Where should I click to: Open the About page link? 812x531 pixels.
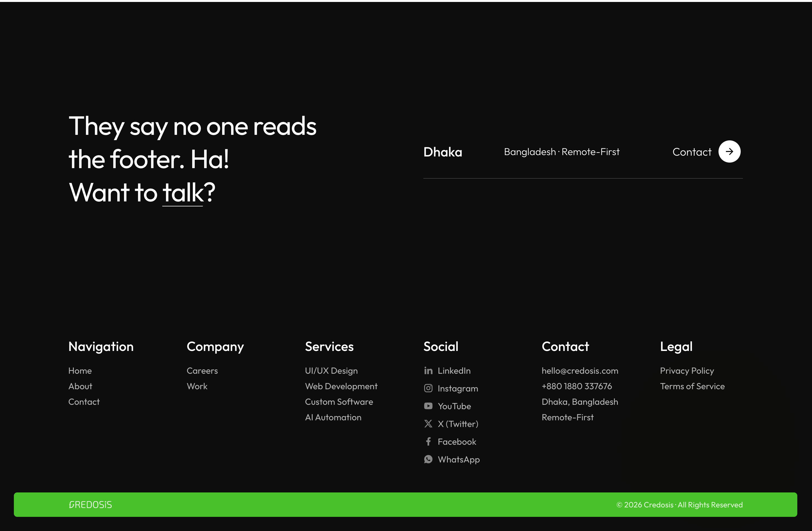click(x=80, y=386)
